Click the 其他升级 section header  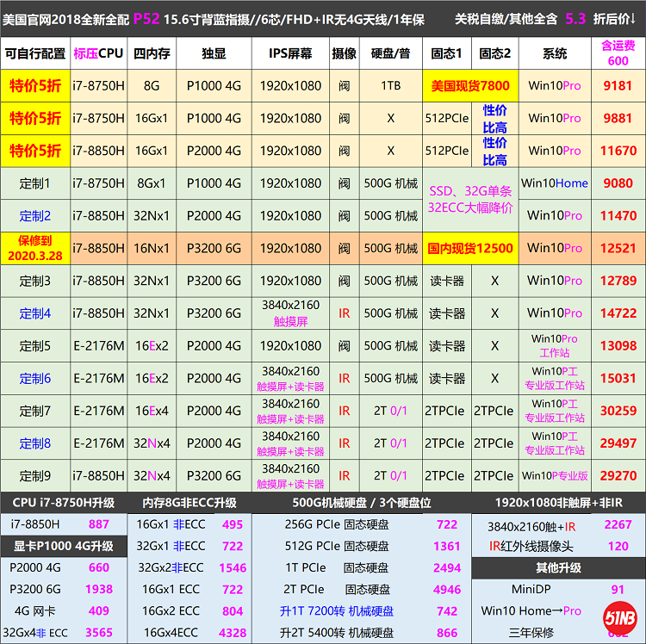558,568
